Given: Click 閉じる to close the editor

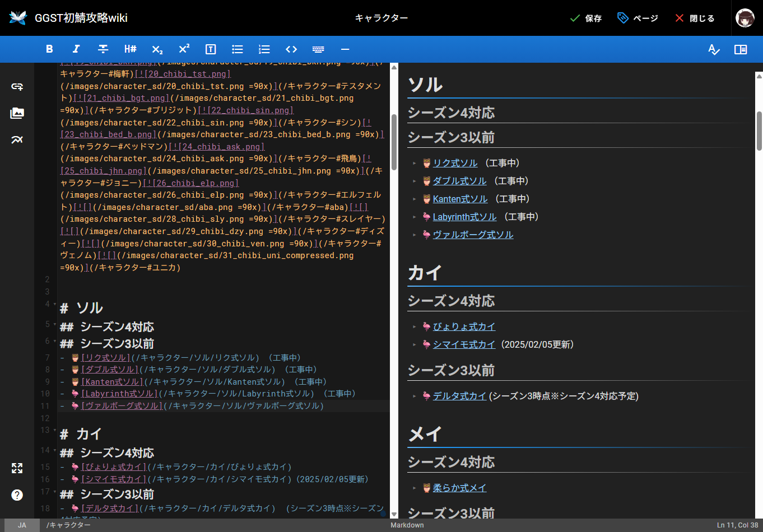Looking at the screenshot, I should coord(695,18).
